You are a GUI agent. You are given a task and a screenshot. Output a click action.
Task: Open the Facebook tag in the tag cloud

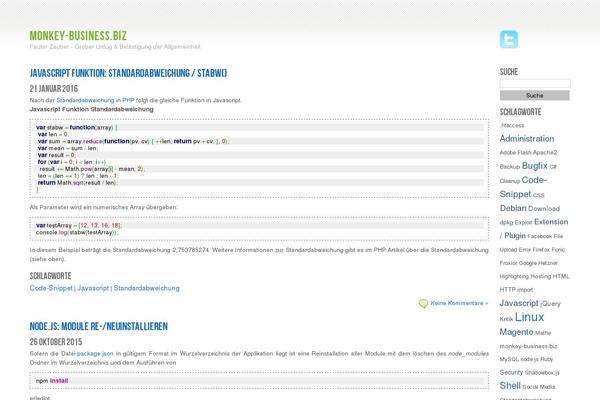(540, 236)
